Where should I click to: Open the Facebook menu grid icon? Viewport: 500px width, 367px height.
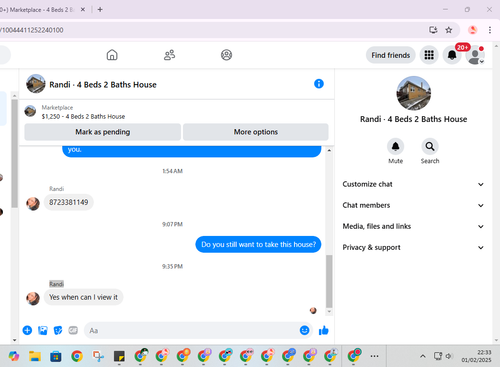[x=429, y=55]
